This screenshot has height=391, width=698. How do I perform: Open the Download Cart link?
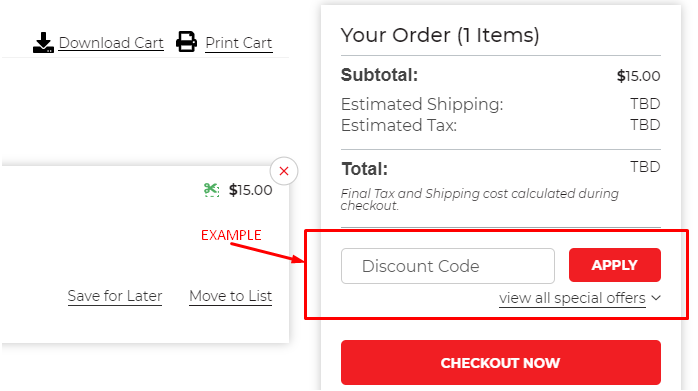pos(111,43)
